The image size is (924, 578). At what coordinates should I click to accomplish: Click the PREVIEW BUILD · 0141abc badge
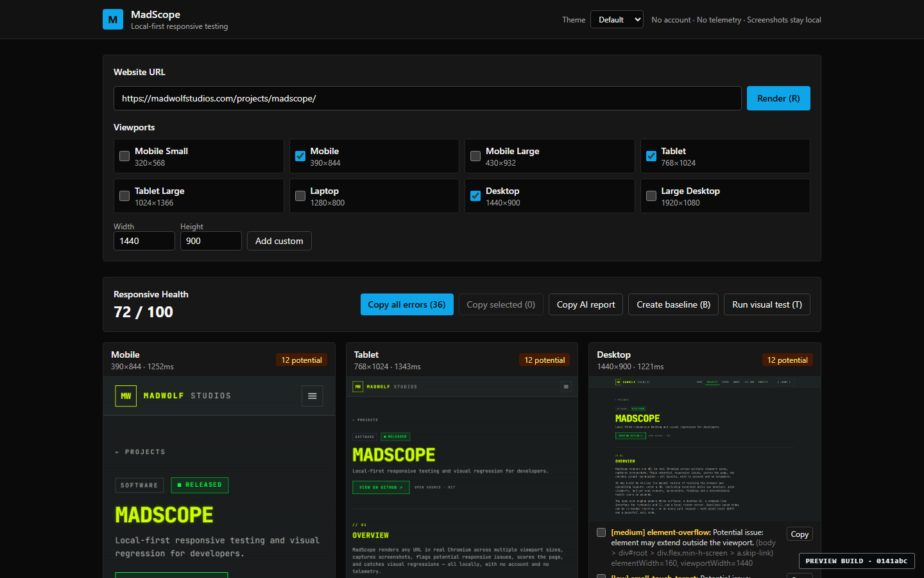point(857,561)
